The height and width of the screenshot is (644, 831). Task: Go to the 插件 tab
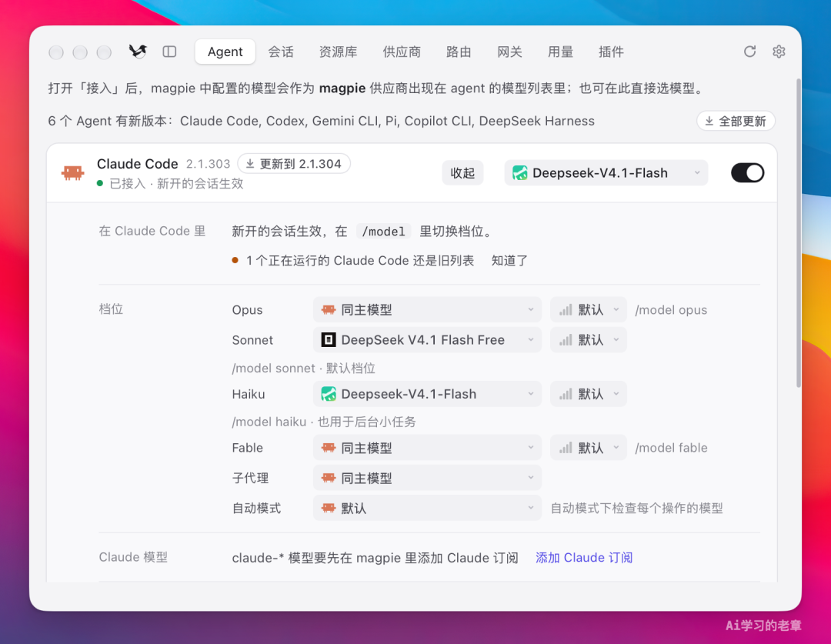point(611,52)
